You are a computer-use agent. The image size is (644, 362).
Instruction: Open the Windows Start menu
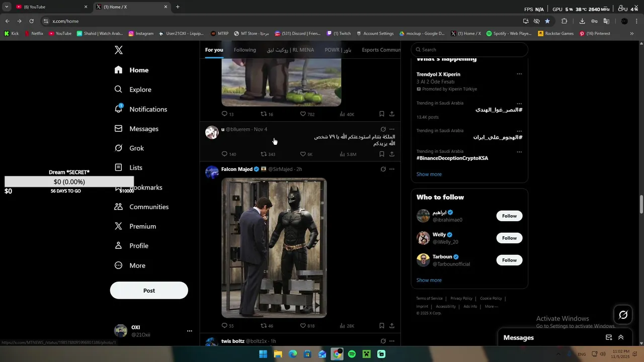pyautogui.click(x=263, y=354)
